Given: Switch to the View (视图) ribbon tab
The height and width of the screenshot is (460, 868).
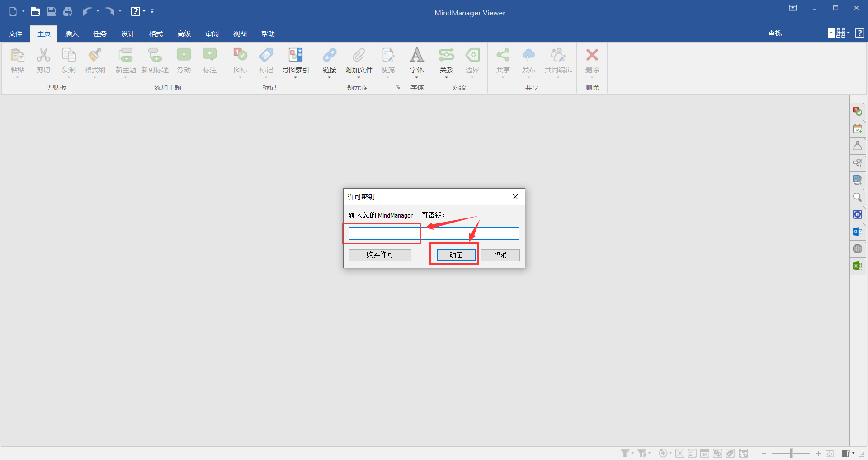Looking at the screenshot, I should (240, 34).
